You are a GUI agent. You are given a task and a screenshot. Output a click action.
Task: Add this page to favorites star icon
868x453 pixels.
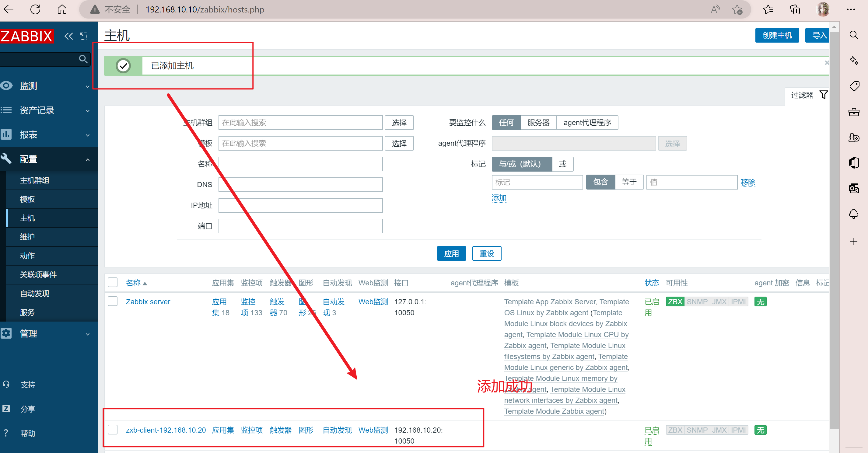737,9
